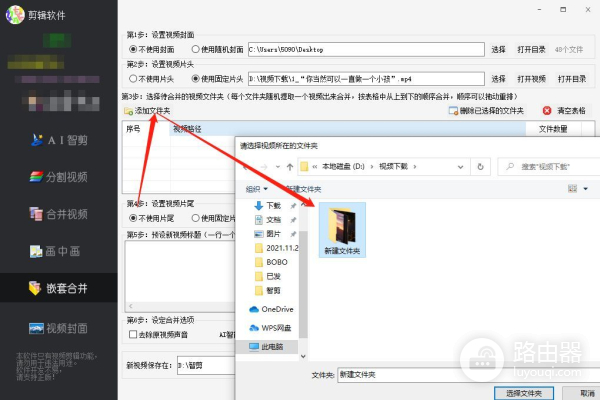
Task: Click the 文件夹 name input field
Action: coord(468,375)
